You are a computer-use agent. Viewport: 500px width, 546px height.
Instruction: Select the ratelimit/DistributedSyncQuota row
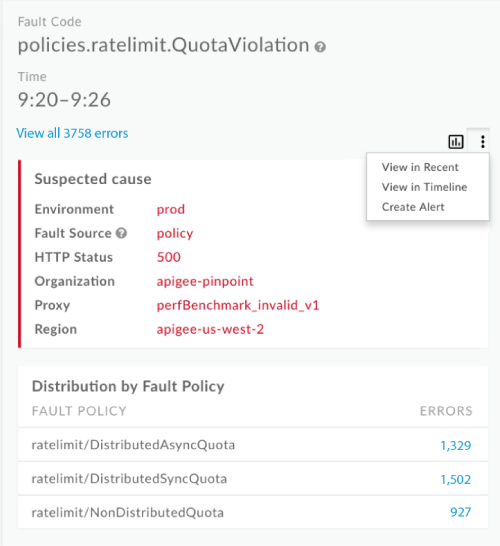(x=253, y=479)
